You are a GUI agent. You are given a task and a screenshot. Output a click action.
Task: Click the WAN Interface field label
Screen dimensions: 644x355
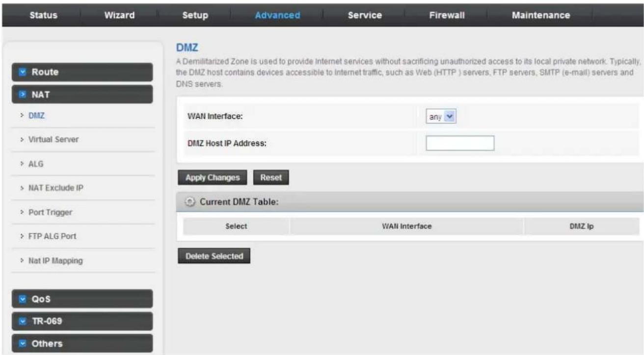pyautogui.click(x=216, y=117)
